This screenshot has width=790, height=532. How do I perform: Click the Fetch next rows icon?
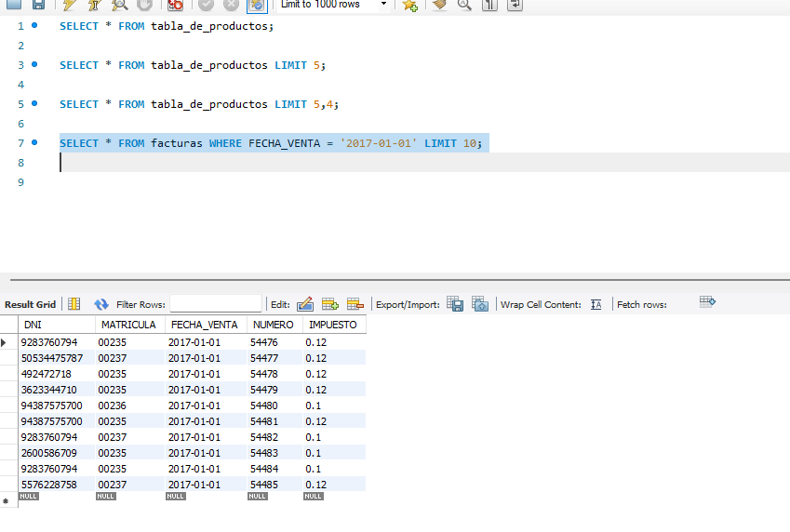(x=707, y=302)
